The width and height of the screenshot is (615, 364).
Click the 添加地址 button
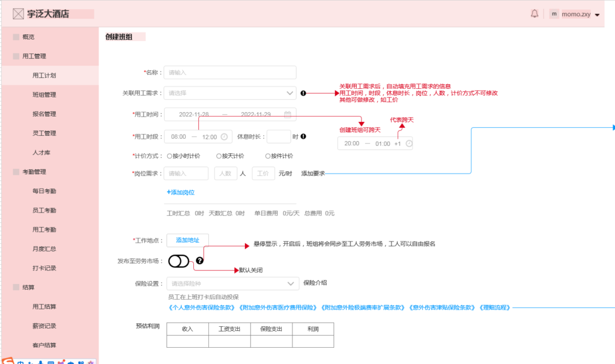[x=187, y=240]
